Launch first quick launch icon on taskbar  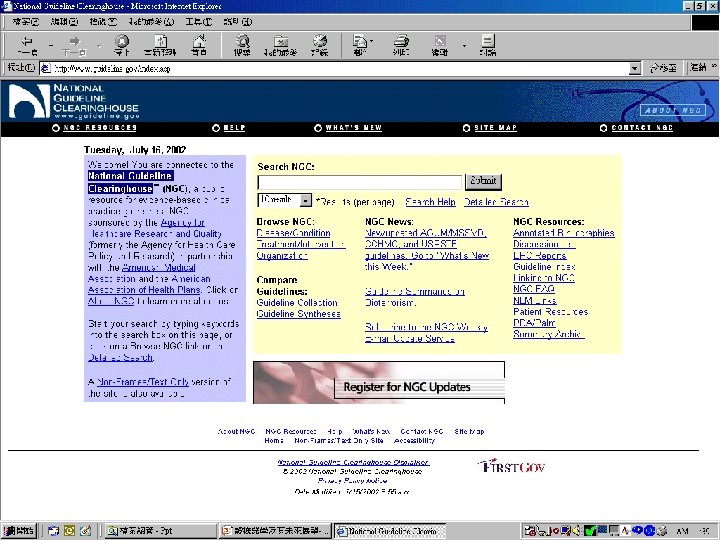(53, 531)
